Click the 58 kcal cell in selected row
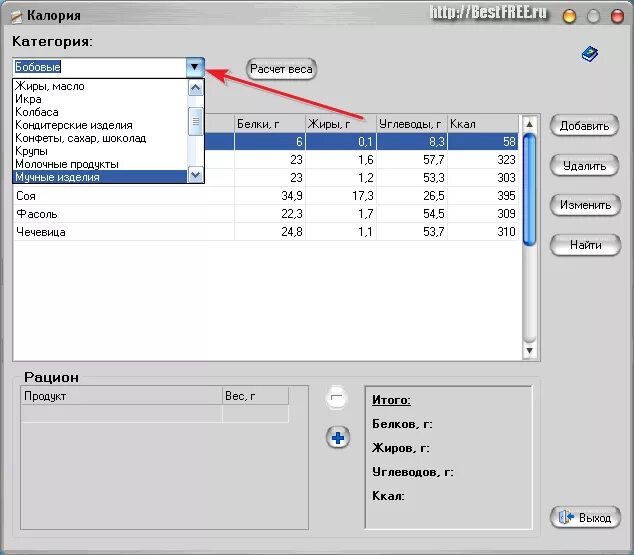Viewport: 634px width, 555px height. coord(483,141)
